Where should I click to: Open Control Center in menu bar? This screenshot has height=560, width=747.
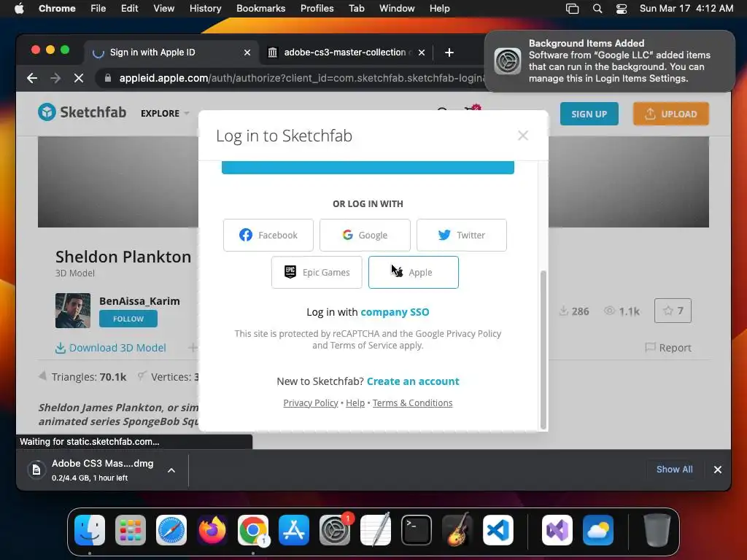(622, 9)
